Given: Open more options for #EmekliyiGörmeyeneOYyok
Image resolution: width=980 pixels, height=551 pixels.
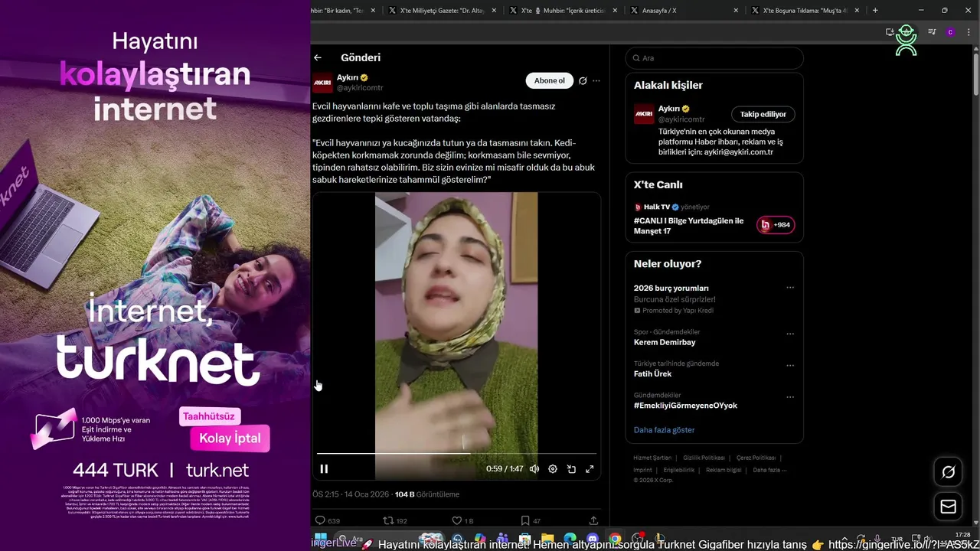Looking at the screenshot, I should (x=790, y=397).
